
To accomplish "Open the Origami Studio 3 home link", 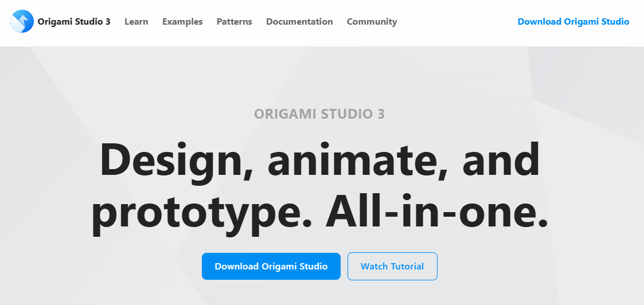I will coord(74,22).
